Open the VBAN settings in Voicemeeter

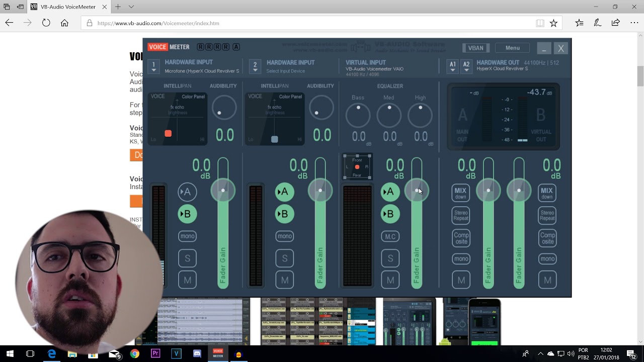click(475, 48)
